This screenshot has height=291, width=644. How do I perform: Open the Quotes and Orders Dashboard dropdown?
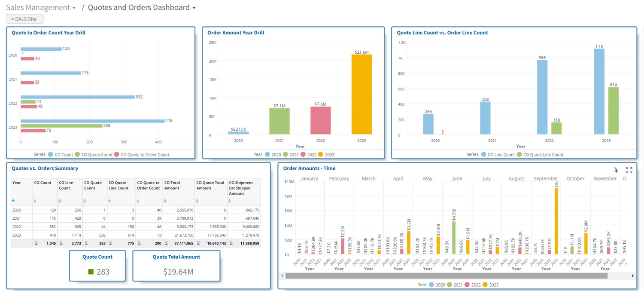[195, 7]
